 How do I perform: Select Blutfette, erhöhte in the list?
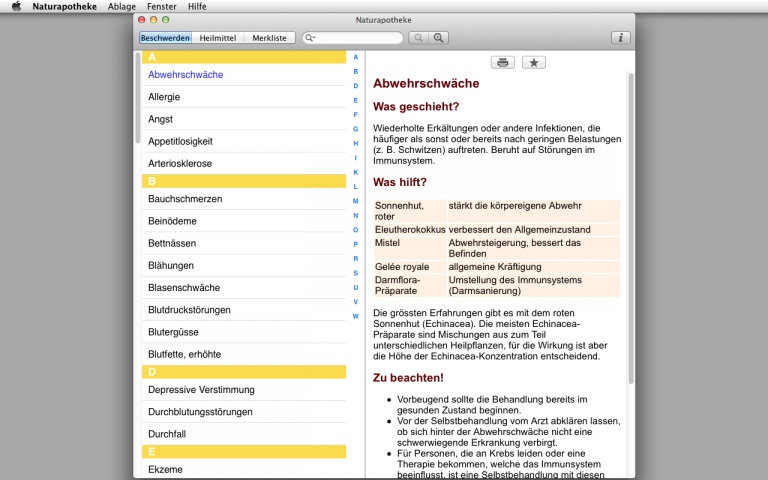coord(244,354)
